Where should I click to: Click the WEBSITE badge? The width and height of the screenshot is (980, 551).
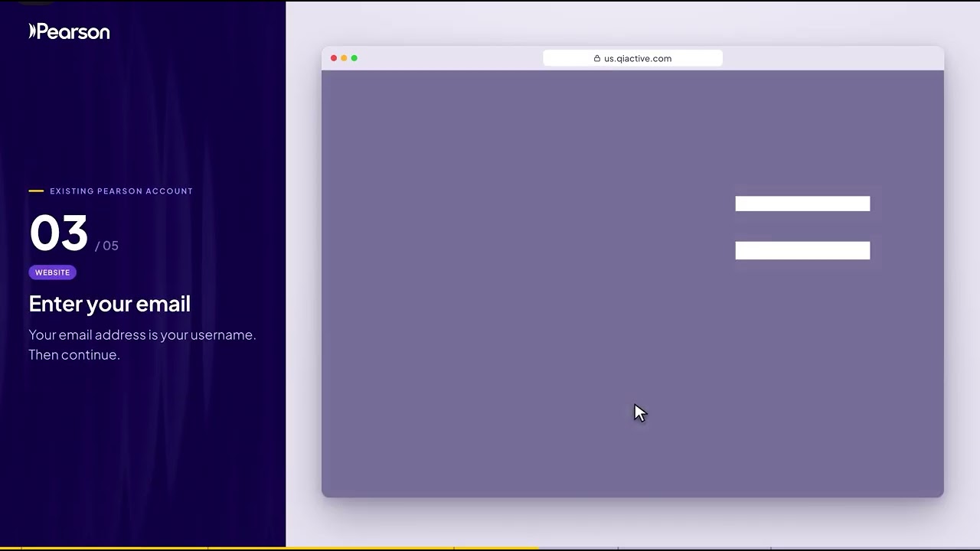[52, 272]
